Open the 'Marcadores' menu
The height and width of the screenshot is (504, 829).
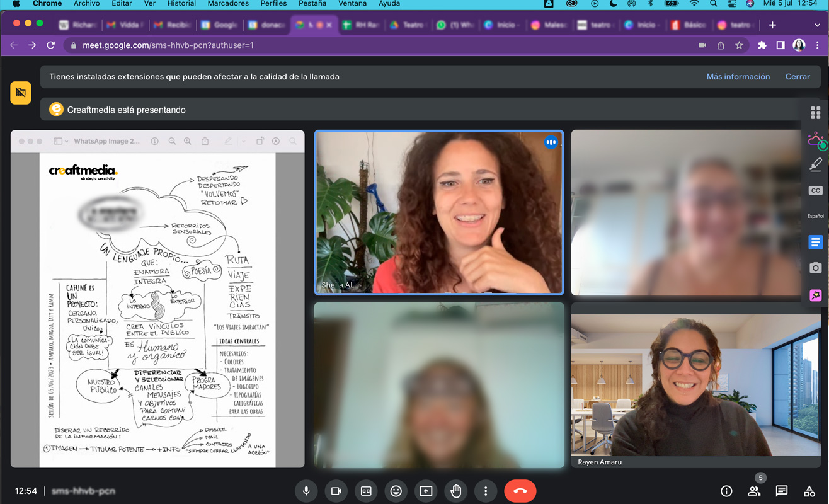click(228, 4)
